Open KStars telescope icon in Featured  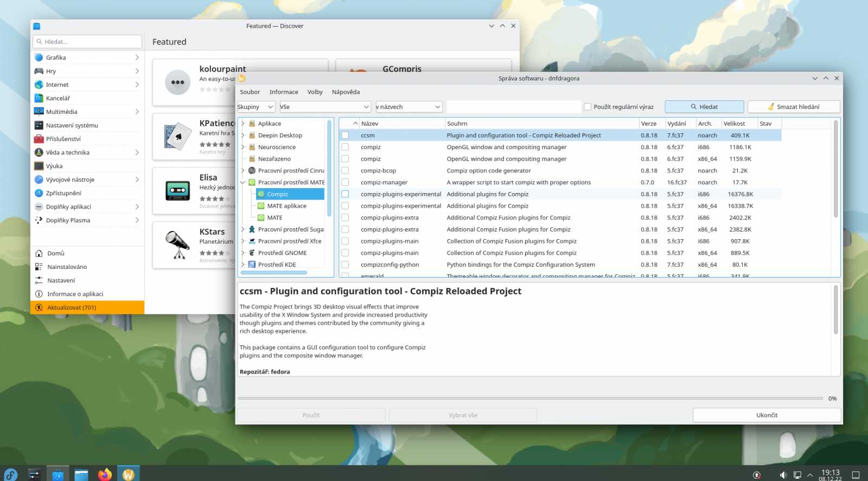tap(177, 245)
